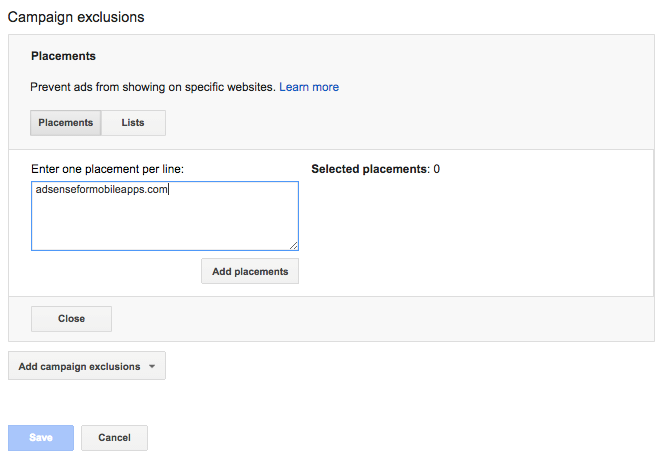Click the adsenseformobileapps.com text entry
The height and width of the screenshot is (459, 664).
[x=100, y=191]
